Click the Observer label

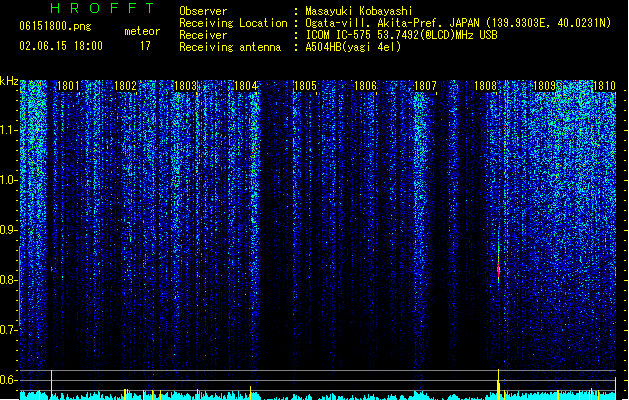click(203, 11)
